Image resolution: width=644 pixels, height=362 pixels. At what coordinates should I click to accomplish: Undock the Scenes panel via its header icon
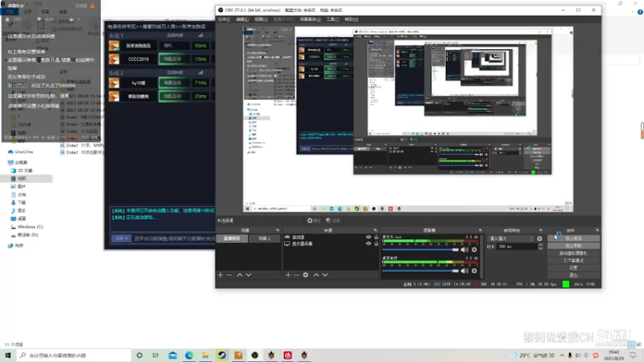click(x=278, y=230)
